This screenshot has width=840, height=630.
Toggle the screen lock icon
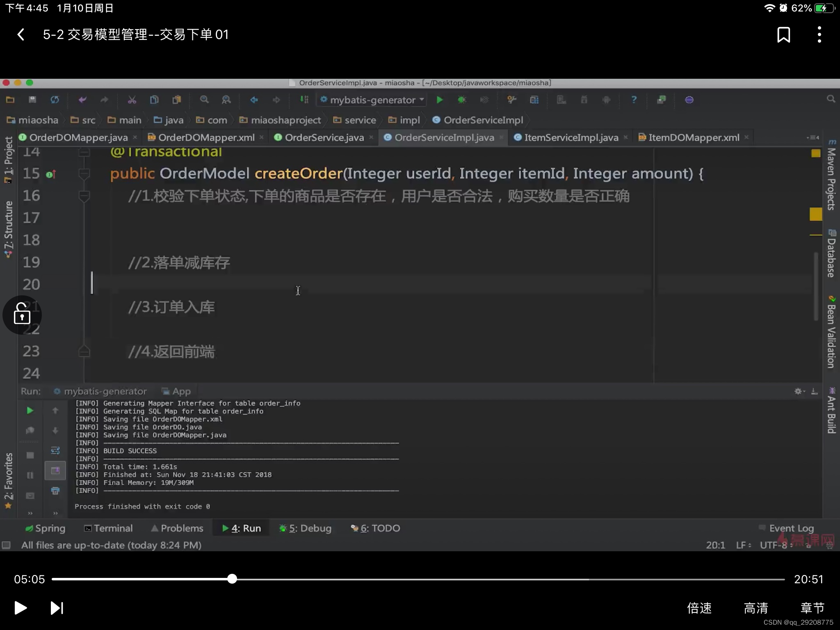(22, 315)
